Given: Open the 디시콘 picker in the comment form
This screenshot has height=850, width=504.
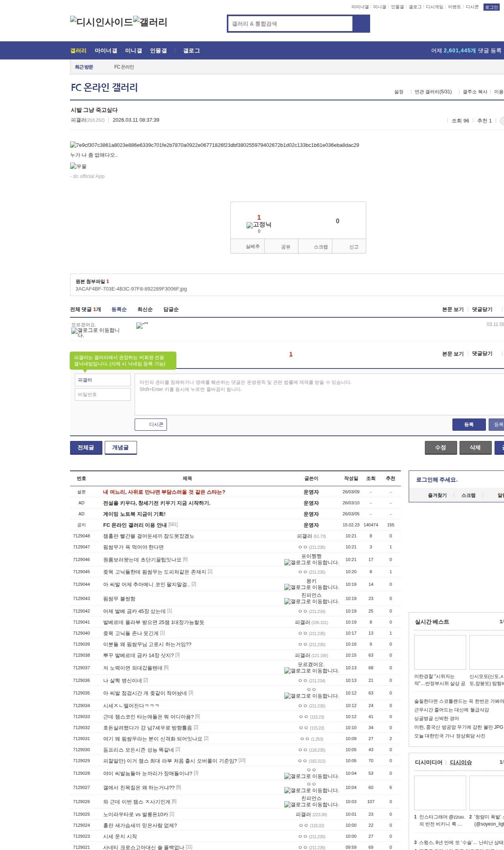Looking at the screenshot, I should [151, 424].
